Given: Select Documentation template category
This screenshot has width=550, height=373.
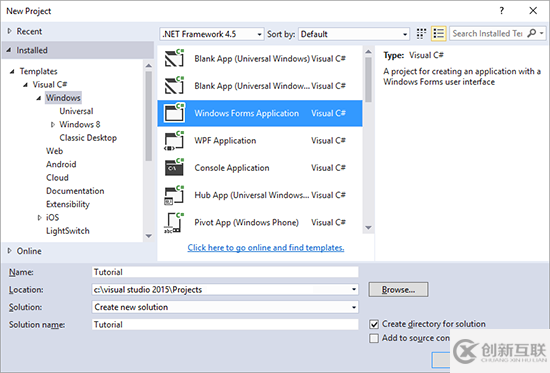Looking at the screenshot, I should coord(75,191).
